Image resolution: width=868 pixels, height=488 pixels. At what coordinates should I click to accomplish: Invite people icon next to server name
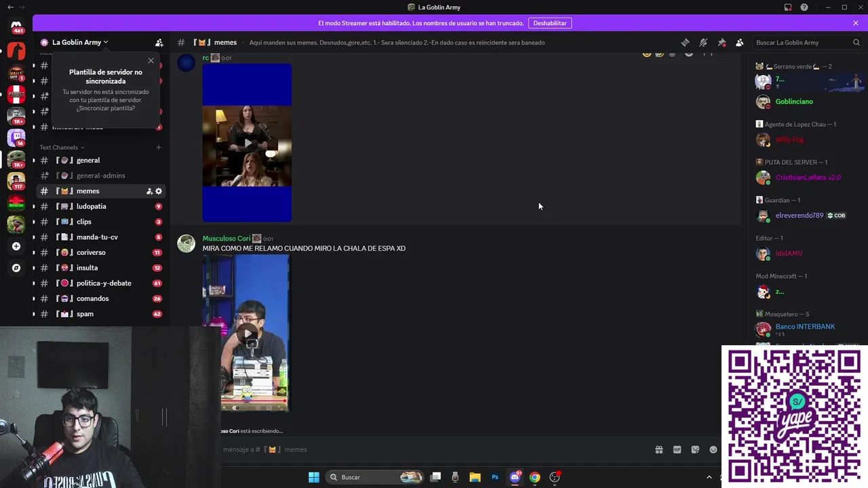(x=159, y=42)
